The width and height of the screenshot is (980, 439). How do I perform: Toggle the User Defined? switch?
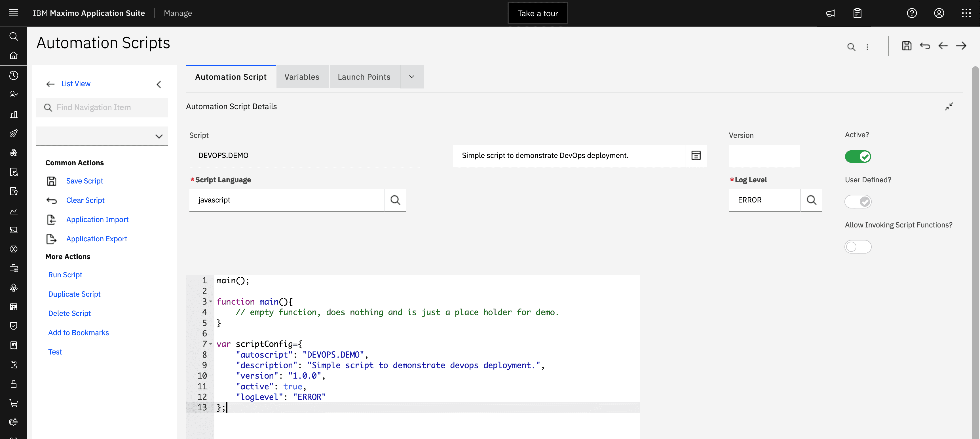pos(857,201)
